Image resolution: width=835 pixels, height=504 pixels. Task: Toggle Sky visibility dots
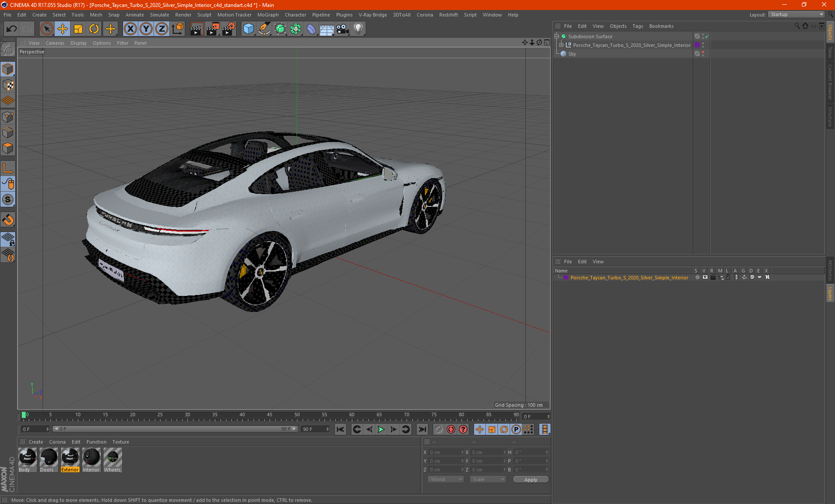(x=703, y=54)
